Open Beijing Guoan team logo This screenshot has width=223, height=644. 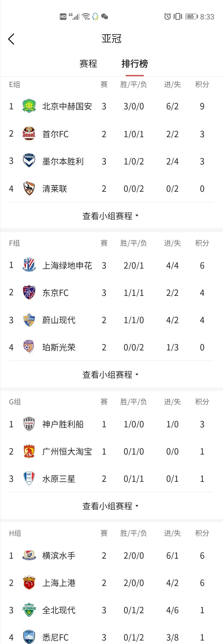click(x=29, y=106)
